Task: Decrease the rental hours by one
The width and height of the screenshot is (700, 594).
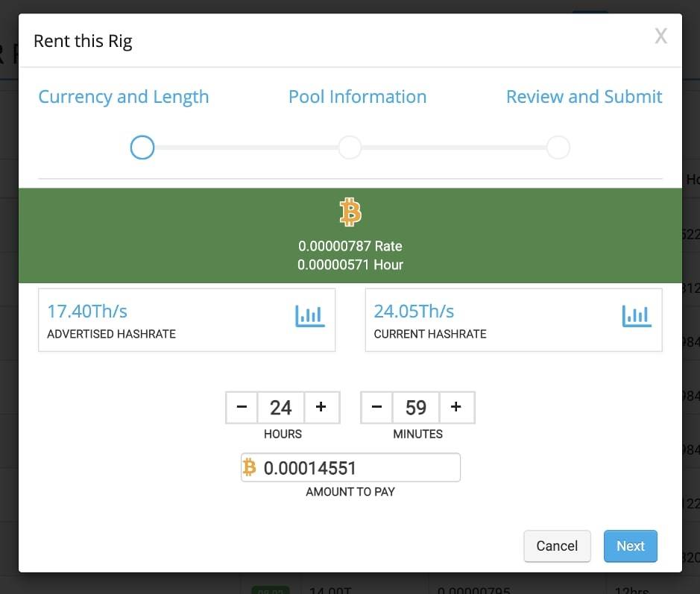Action: [242, 407]
